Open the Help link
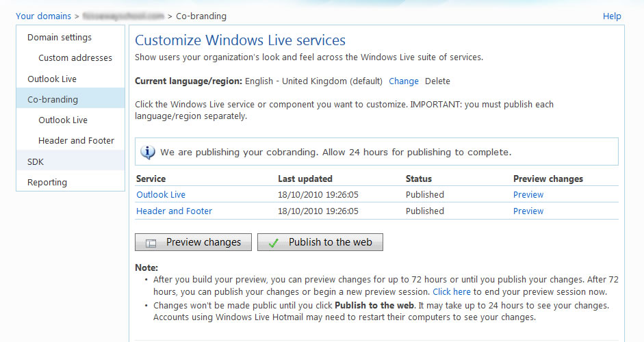Viewport: 644px width, 342px height. pyautogui.click(x=612, y=16)
